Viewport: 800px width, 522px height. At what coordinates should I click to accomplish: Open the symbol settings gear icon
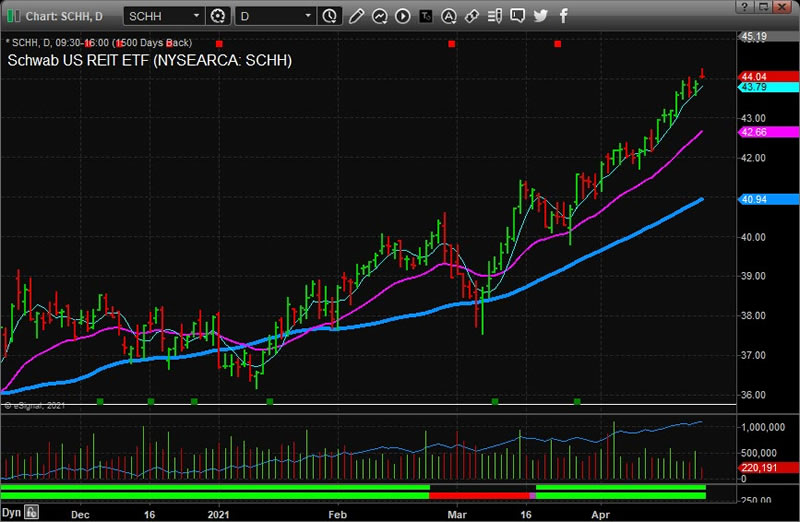coord(219,16)
